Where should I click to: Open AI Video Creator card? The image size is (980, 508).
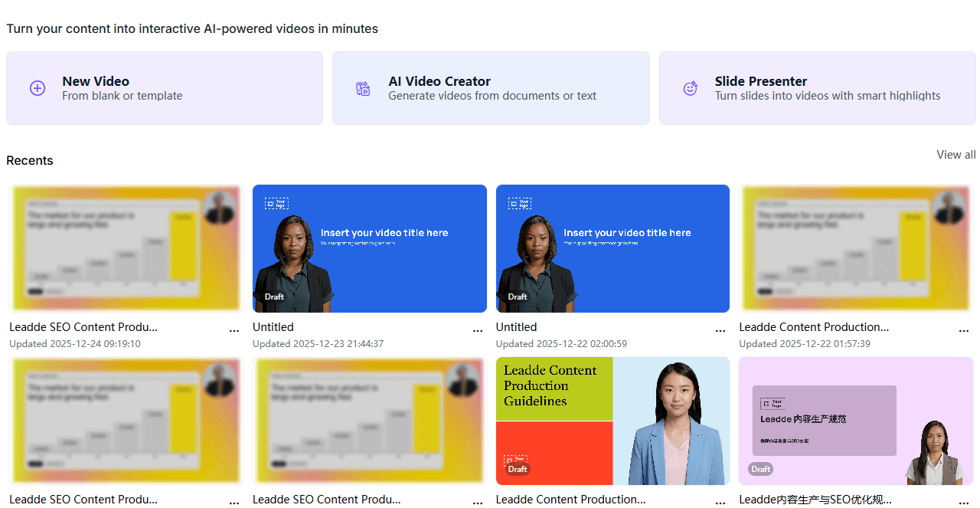click(492, 88)
